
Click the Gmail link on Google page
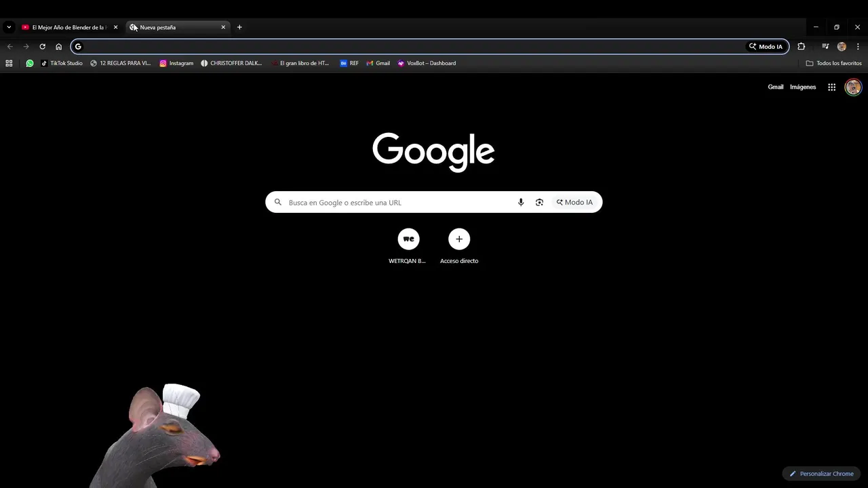tap(775, 87)
